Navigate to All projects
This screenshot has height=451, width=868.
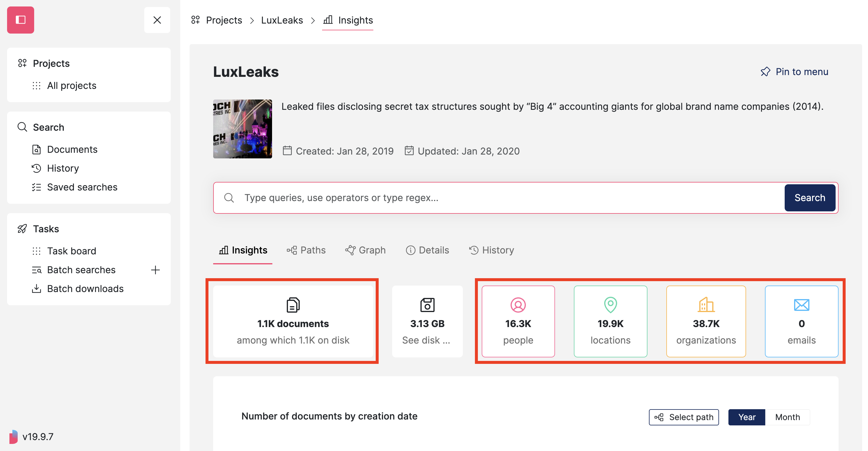72,86
